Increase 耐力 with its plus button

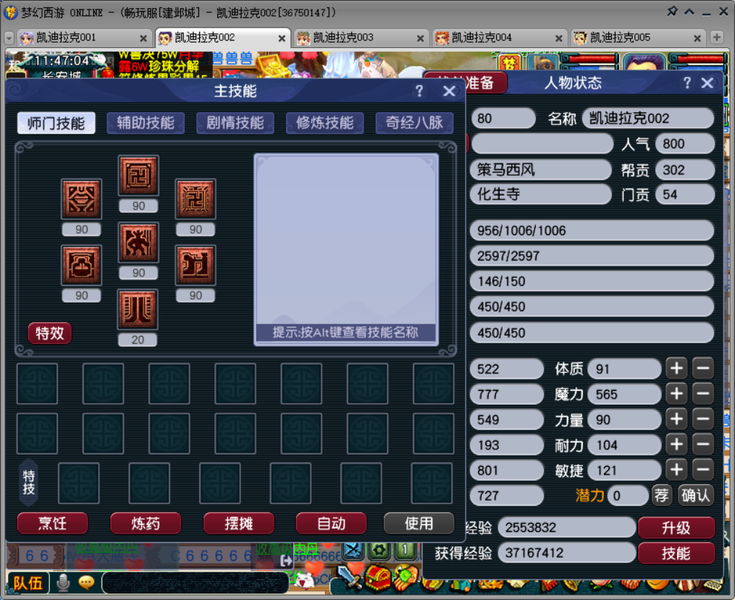pos(676,444)
